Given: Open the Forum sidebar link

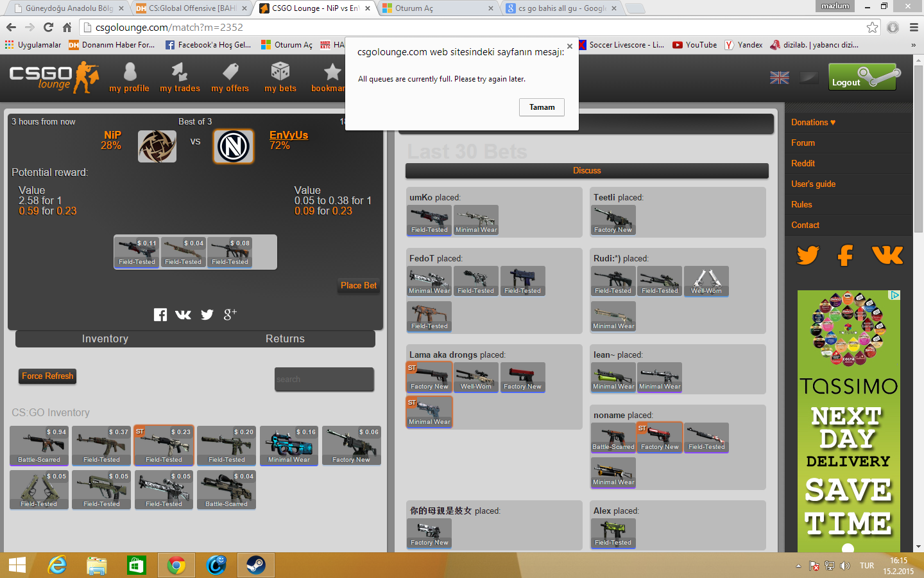Looking at the screenshot, I should pos(803,143).
